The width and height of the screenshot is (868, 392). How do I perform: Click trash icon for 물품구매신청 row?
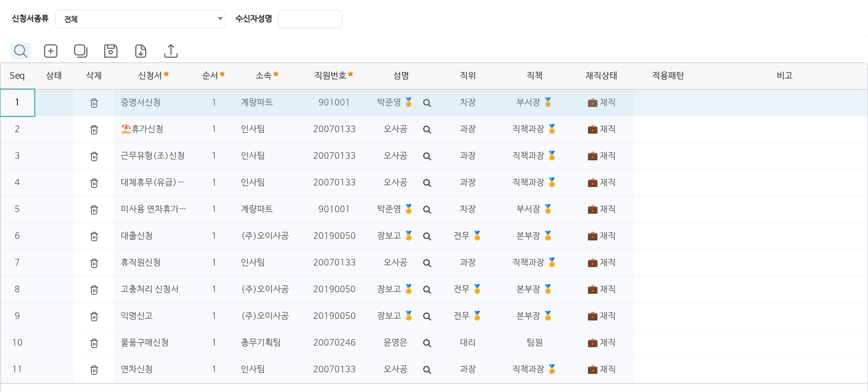(x=94, y=343)
